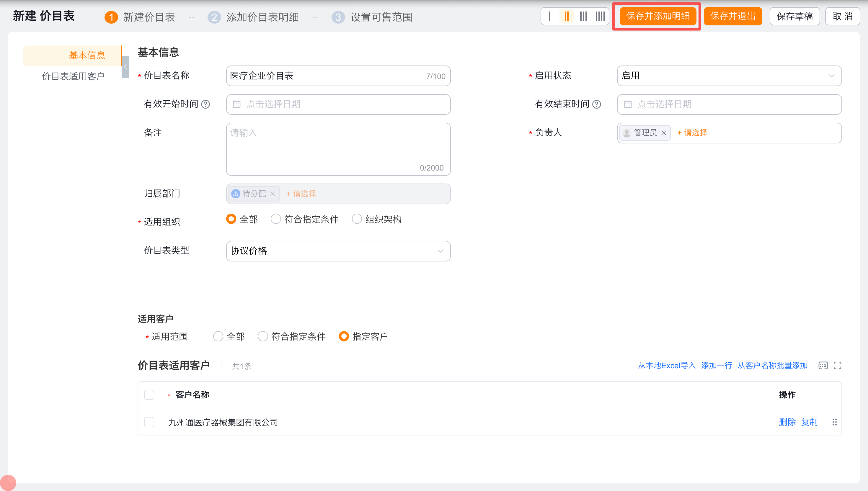The height and width of the screenshot is (491, 868).
Task: Open the 价目表类型 dropdown
Action: coord(338,251)
